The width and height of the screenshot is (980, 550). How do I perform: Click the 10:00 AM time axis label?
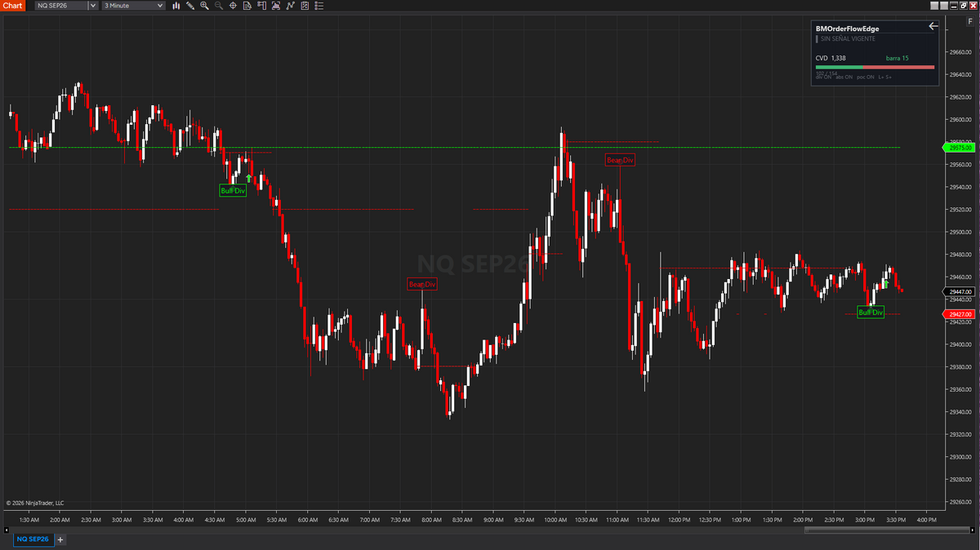[556, 519]
